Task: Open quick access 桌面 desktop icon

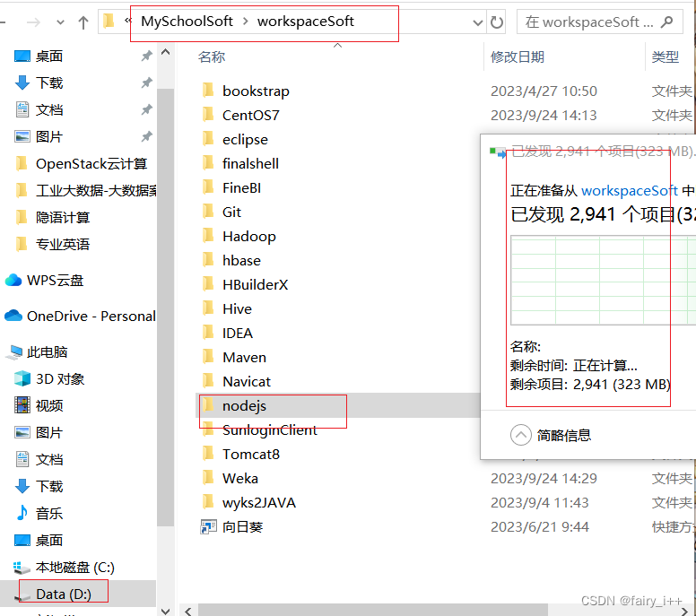Action: tap(22, 56)
